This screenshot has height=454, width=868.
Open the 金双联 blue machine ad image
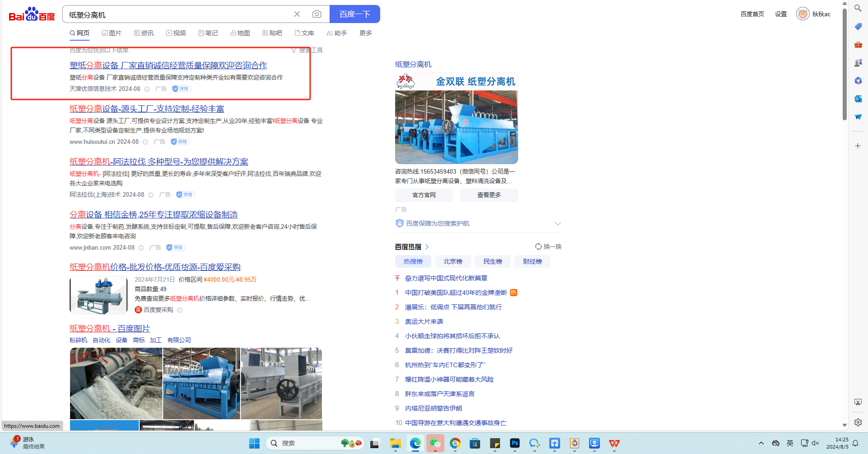coord(457,118)
